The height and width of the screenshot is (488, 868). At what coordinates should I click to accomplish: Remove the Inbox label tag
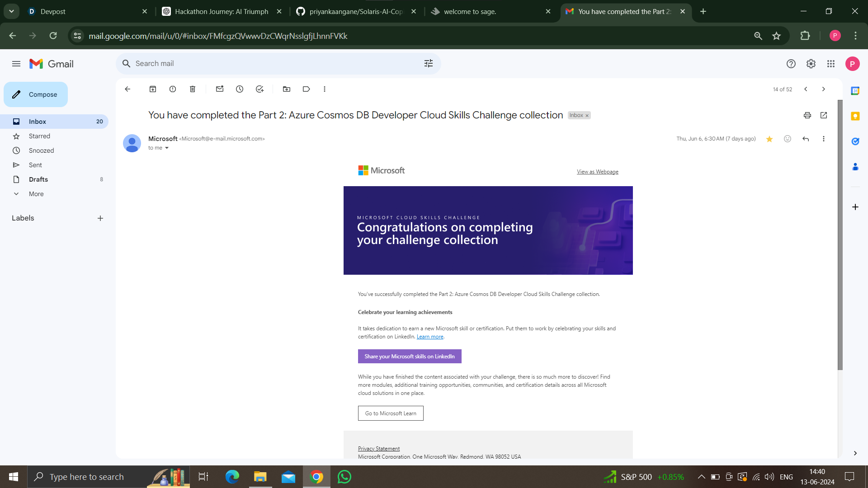pyautogui.click(x=587, y=116)
